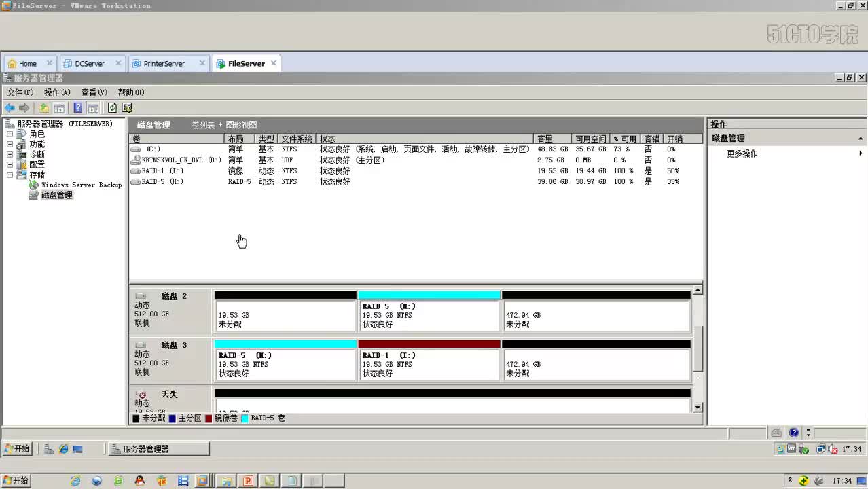Image resolution: width=868 pixels, height=489 pixels.
Task: Open the 帮助(H) menu
Action: [131, 92]
